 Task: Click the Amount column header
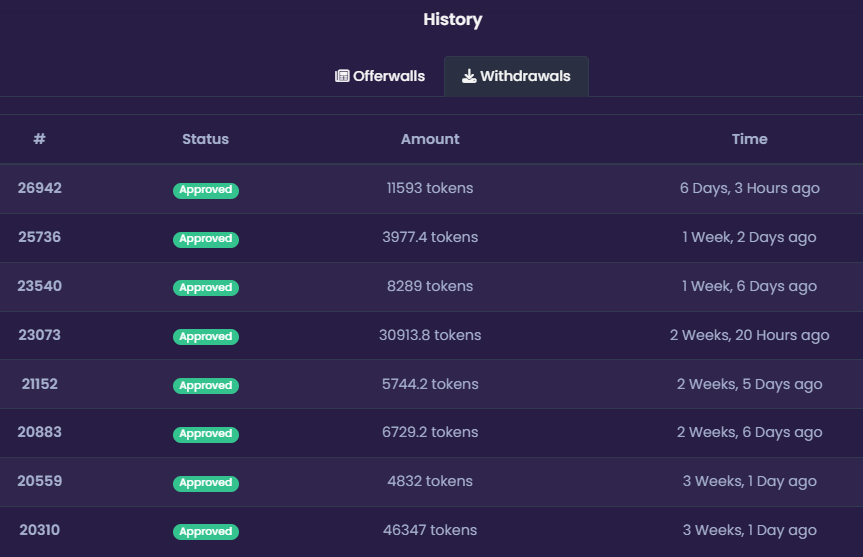(430, 139)
